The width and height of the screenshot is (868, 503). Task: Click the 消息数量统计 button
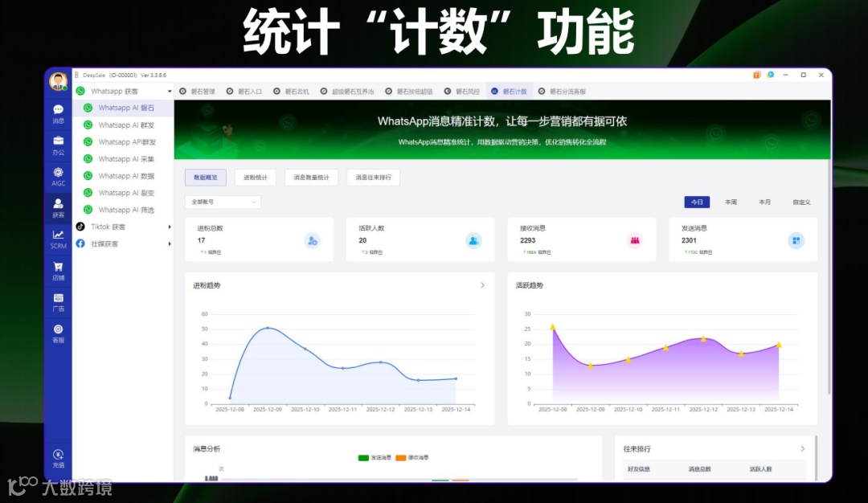coord(311,178)
